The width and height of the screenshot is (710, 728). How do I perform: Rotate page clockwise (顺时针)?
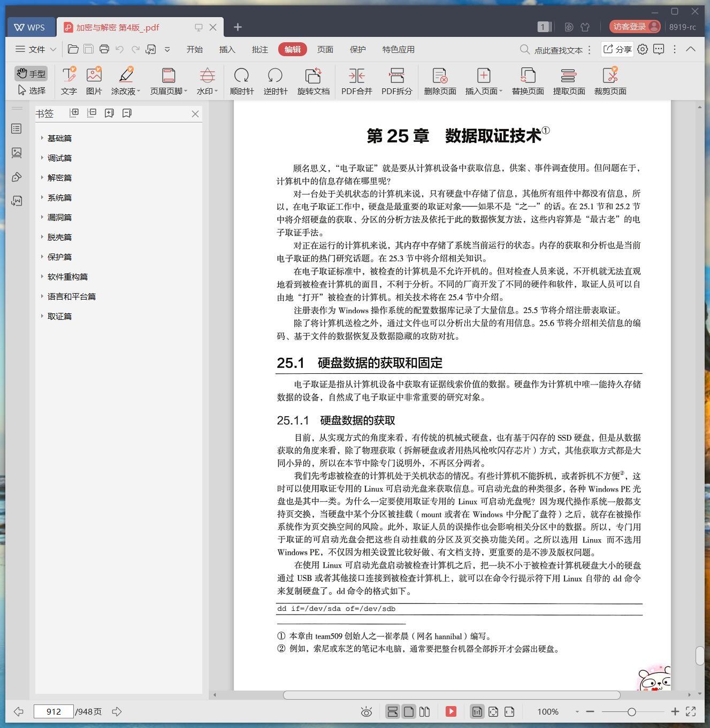[x=241, y=81]
